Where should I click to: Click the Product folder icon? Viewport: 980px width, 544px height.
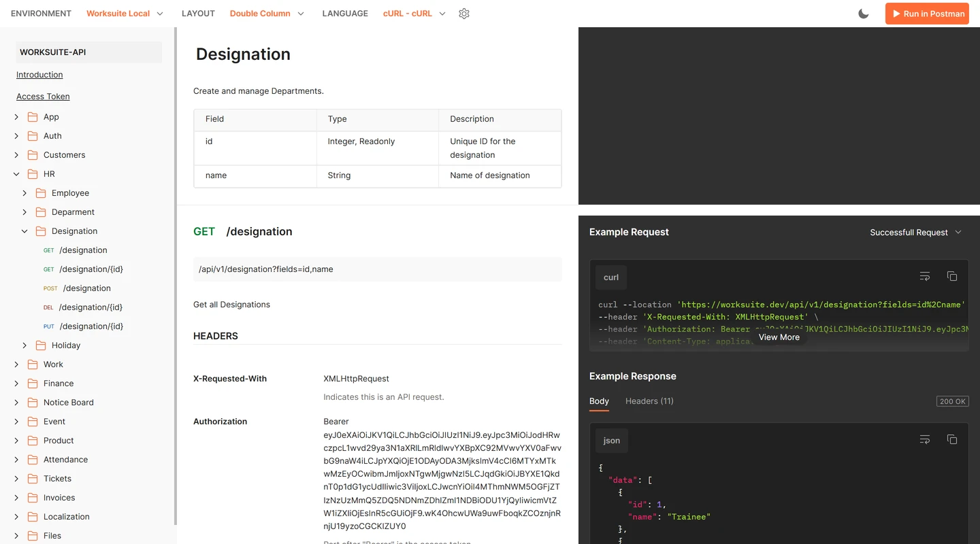[x=32, y=441]
